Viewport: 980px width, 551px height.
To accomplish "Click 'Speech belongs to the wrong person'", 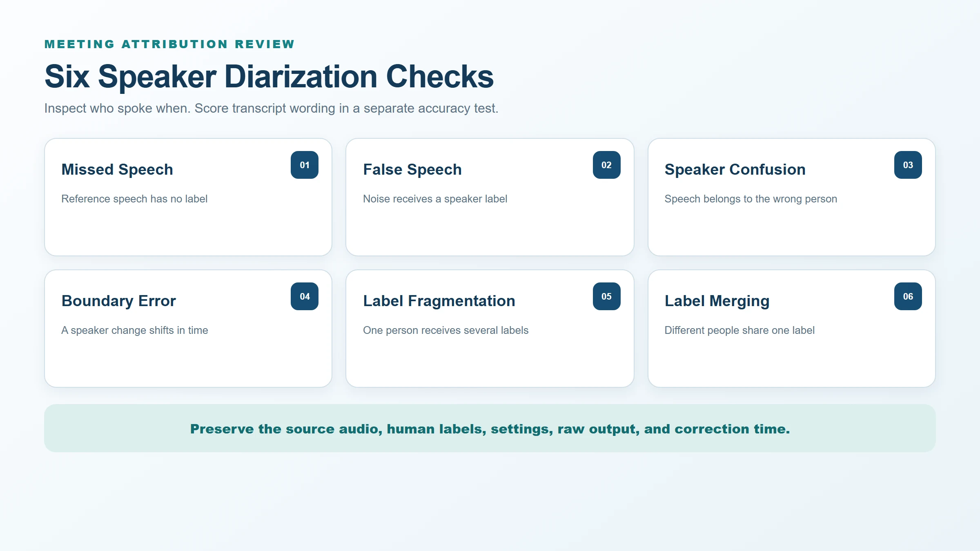I will coord(751,199).
